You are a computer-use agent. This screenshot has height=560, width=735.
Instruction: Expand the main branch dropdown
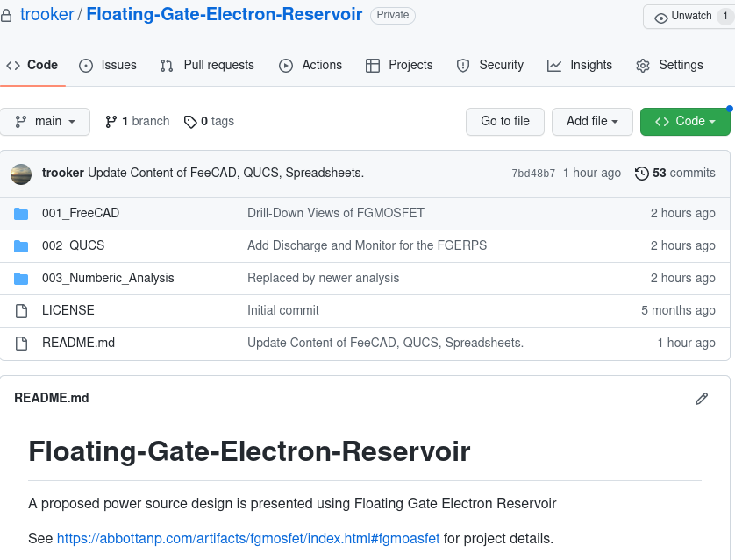tap(46, 122)
